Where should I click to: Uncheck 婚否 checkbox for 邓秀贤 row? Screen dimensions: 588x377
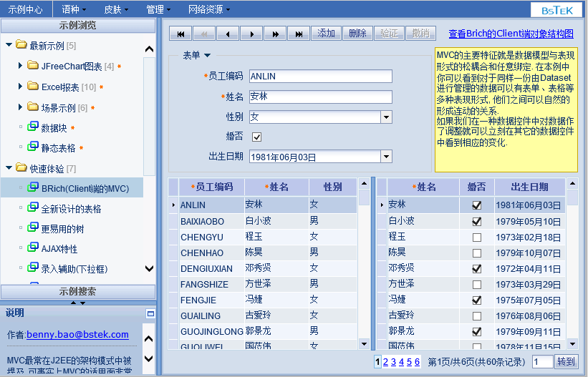click(x=476, y=268)
